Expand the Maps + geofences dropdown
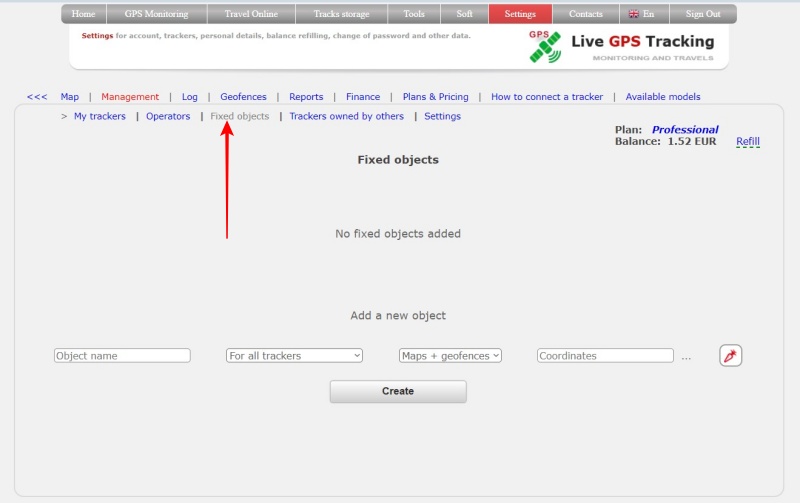800x503 pixels. [450, 355]
